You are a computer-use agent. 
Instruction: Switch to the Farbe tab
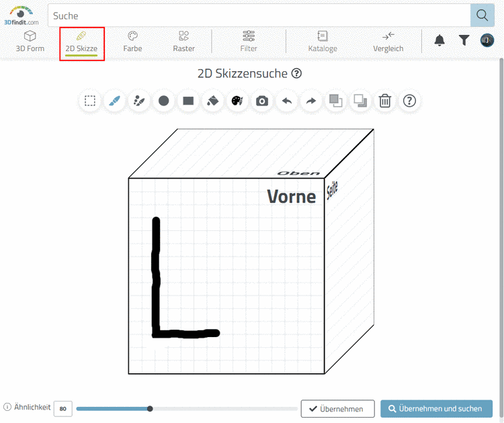click(132, 42)
